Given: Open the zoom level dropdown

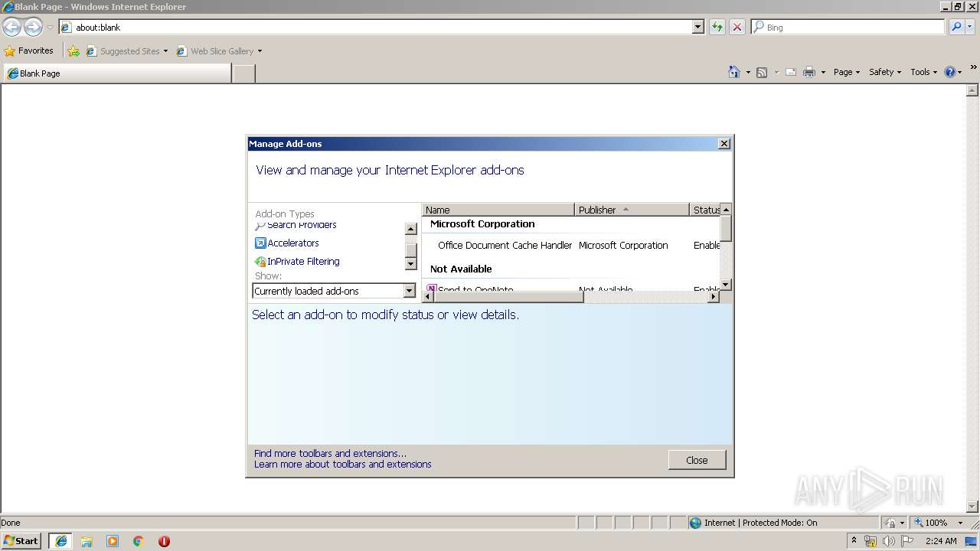Looking at the screenshot, I should tap(960, 523).
